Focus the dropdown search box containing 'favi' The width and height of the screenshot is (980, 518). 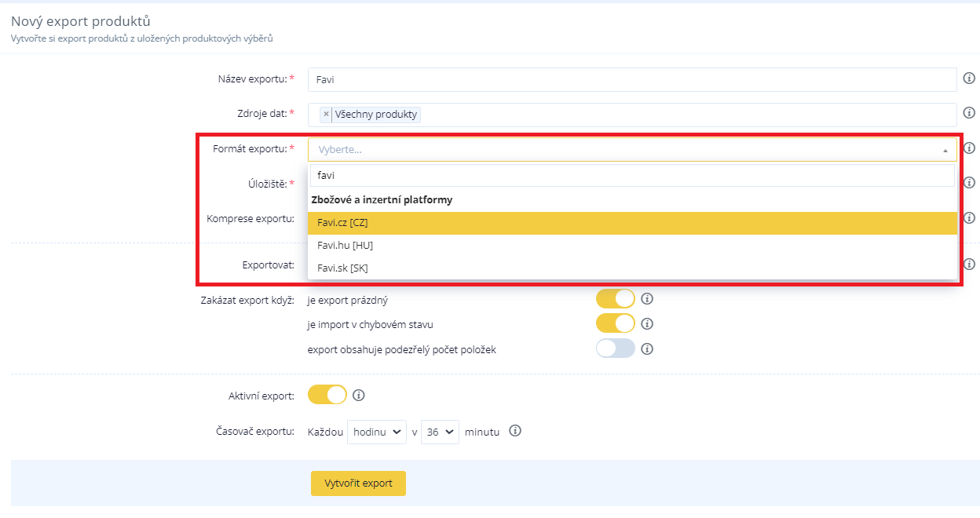point(632,176)
